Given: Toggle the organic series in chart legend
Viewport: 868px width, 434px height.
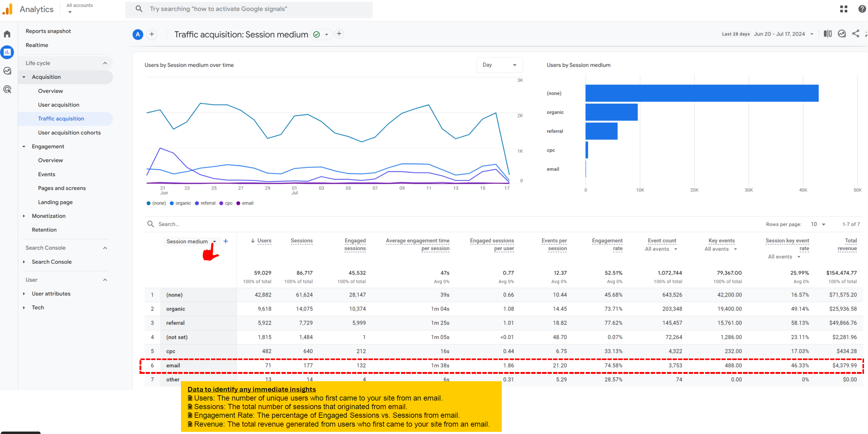Looking at the screenshot, I should [180, 203].
